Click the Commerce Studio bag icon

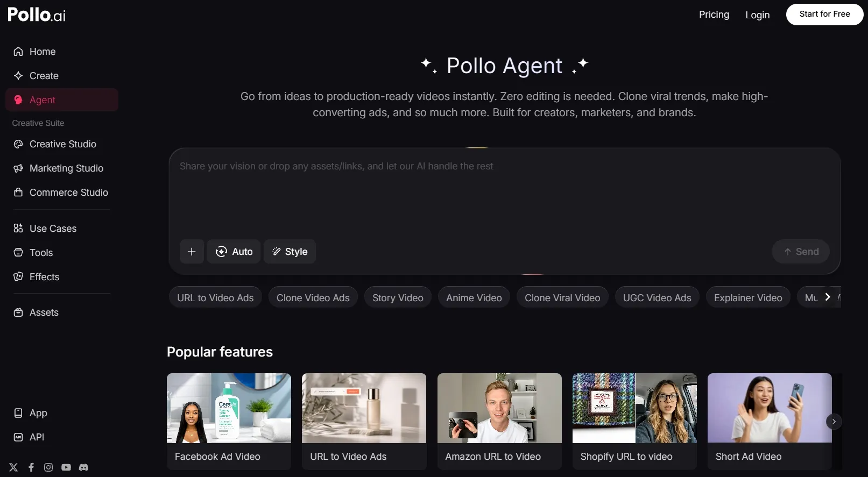18,193
